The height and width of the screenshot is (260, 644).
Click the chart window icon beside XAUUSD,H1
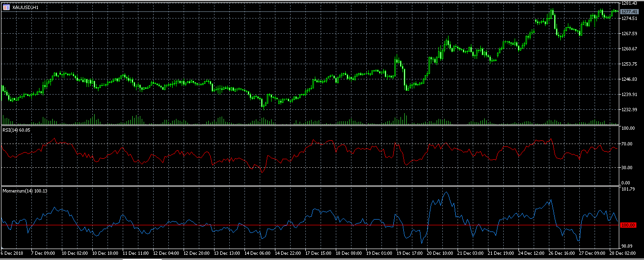pyautogui.click(x=6, y=7)
